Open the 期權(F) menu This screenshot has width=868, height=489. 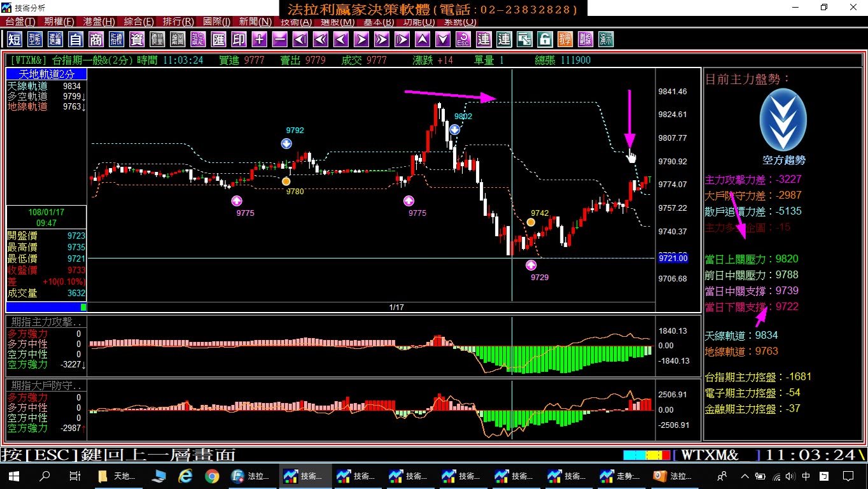tap(60, 22)
